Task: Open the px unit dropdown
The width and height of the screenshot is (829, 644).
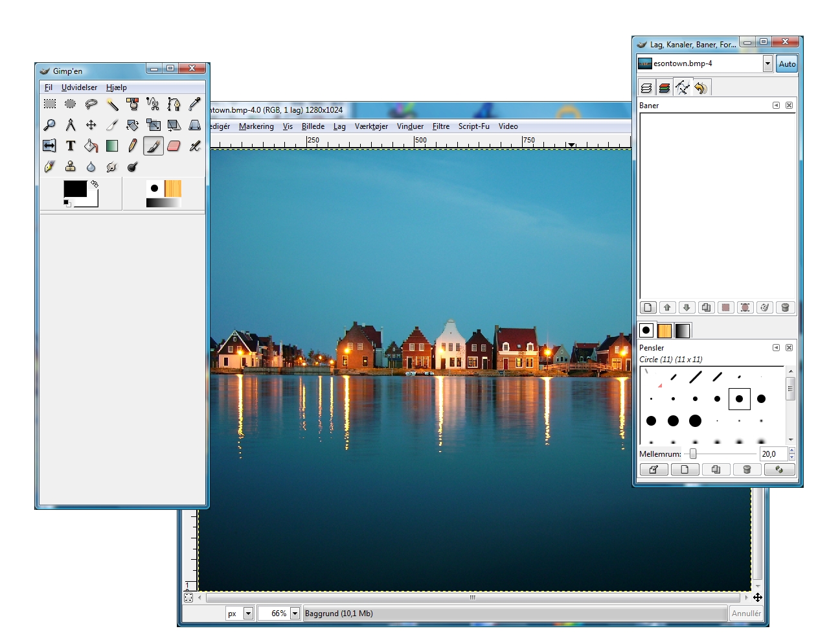Action: coord(248,614)
